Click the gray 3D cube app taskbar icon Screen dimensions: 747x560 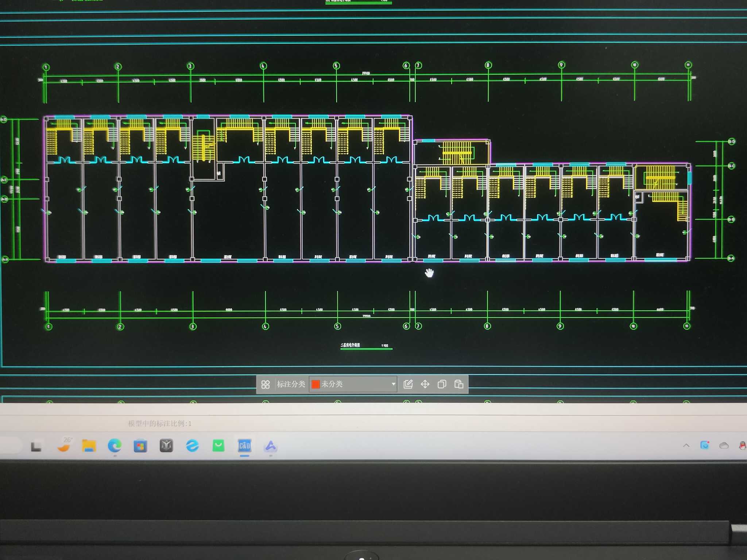(x=166, y=446)
